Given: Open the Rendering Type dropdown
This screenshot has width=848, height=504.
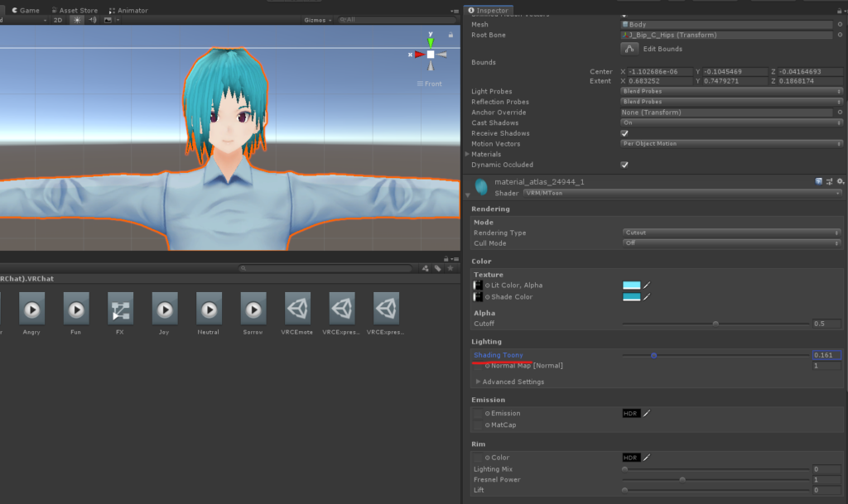Looking at the screenshot, I should [x=732, y=233].
